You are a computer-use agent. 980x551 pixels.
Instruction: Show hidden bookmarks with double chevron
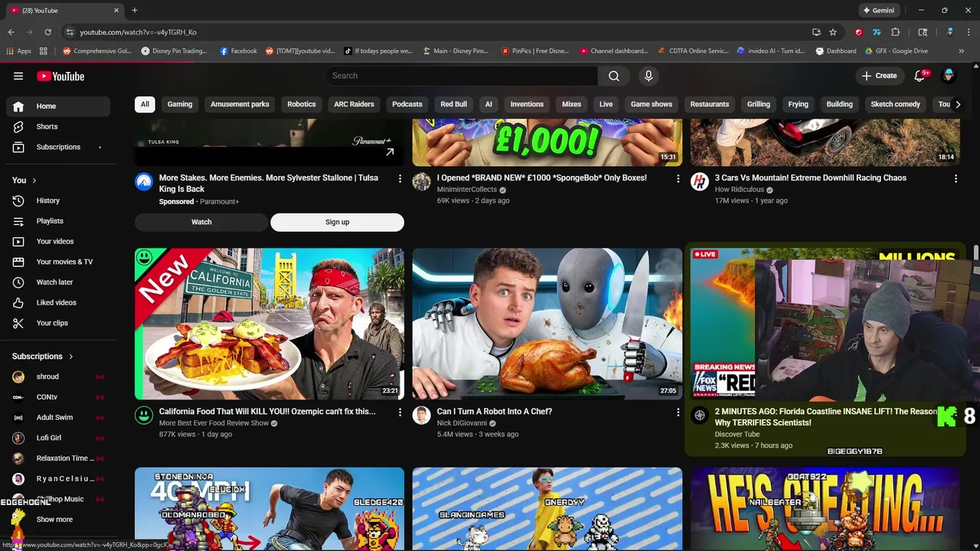coord(962,51)
